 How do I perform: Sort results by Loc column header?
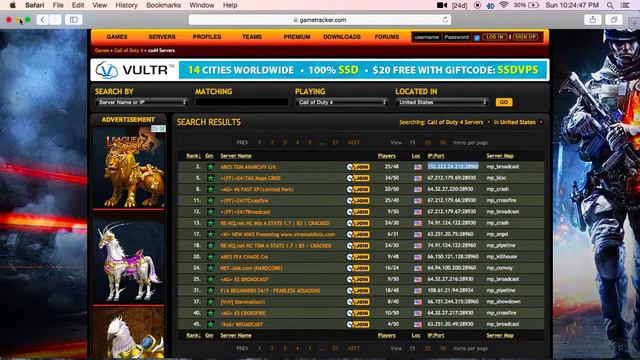click(416, 156)
